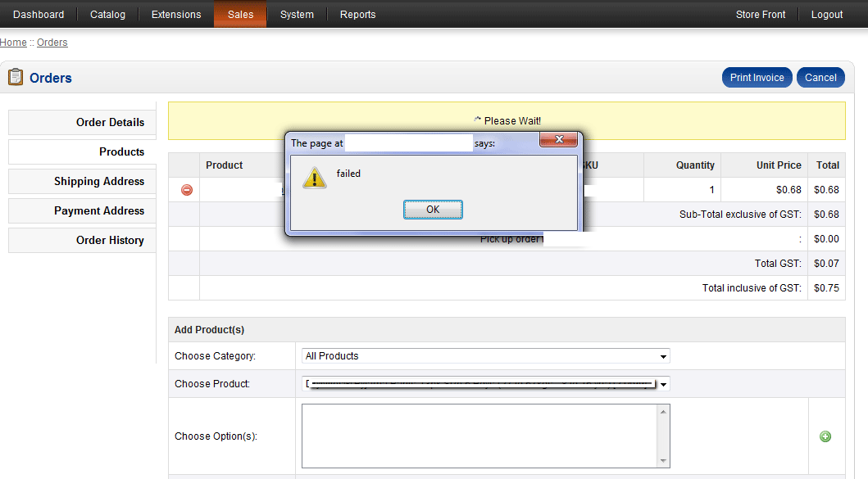Switch to the Order Details tab
868x479 pixels.
coord(82,122)
